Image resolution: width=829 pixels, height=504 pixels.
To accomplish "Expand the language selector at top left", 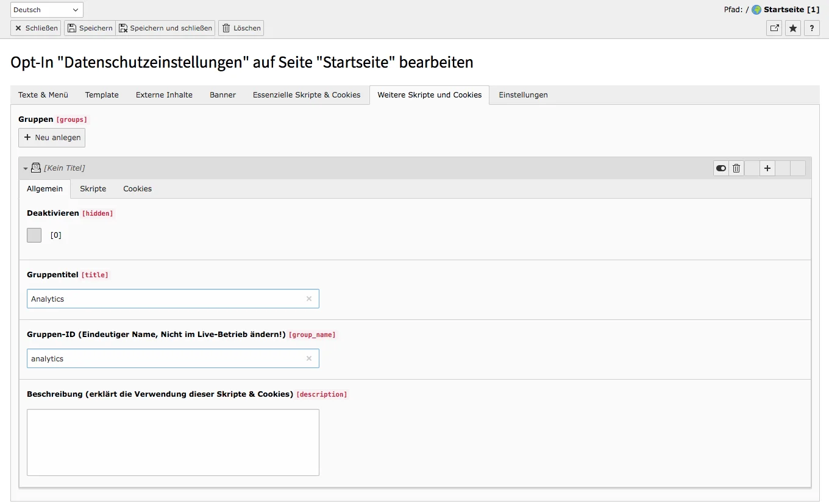I will (46, 9).
